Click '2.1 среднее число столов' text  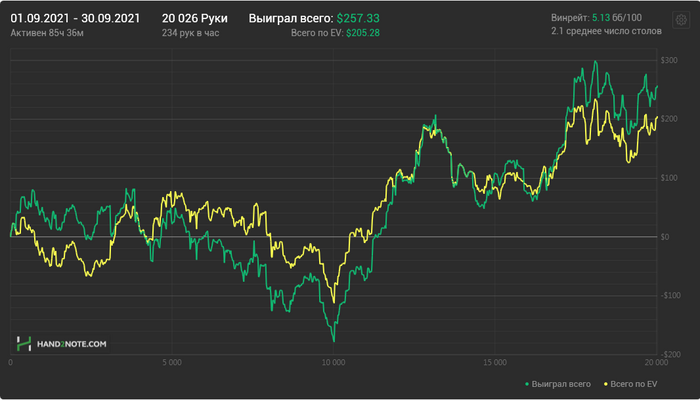607,31
